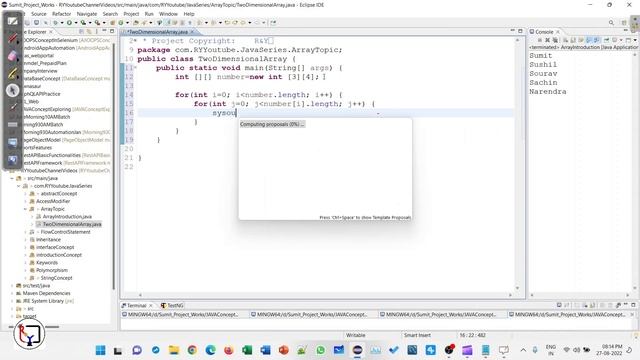Click the Remove Launch double-X console icon
The width and height of the screenshot is (640, 360).
(x=547, y=40)
